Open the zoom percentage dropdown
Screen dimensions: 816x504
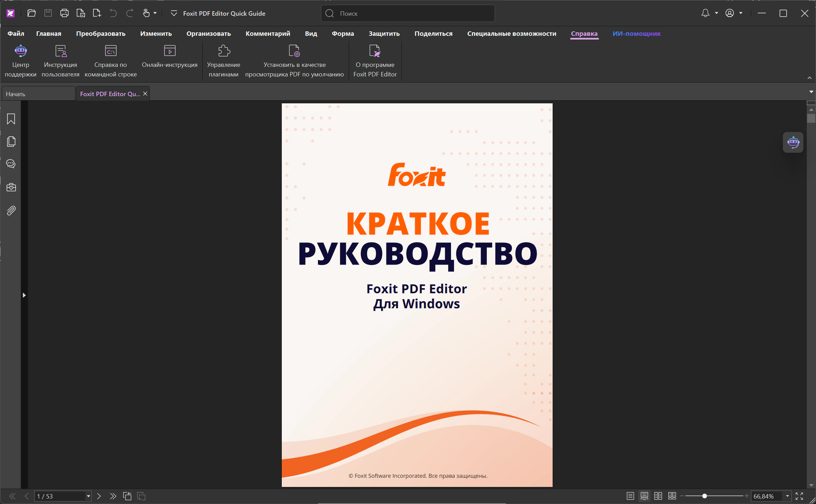coord(787,496)
